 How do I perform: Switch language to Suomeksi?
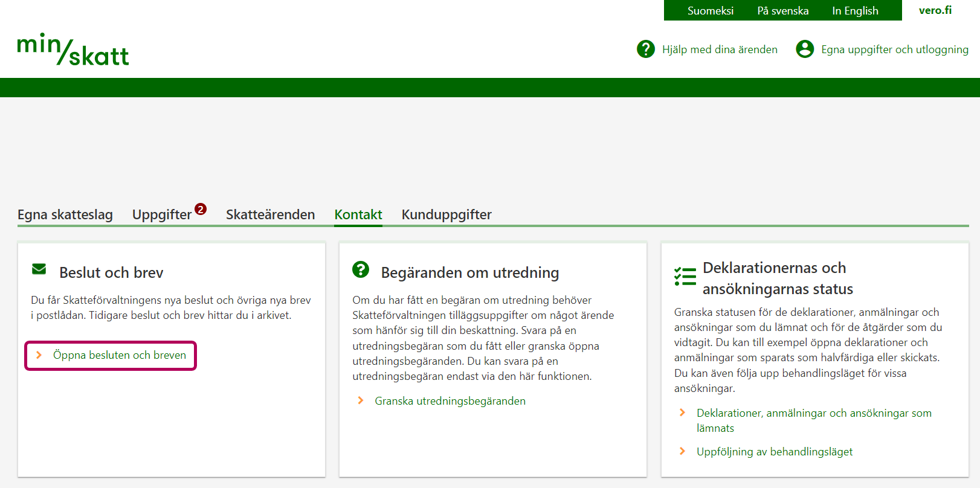click(710, 11)
